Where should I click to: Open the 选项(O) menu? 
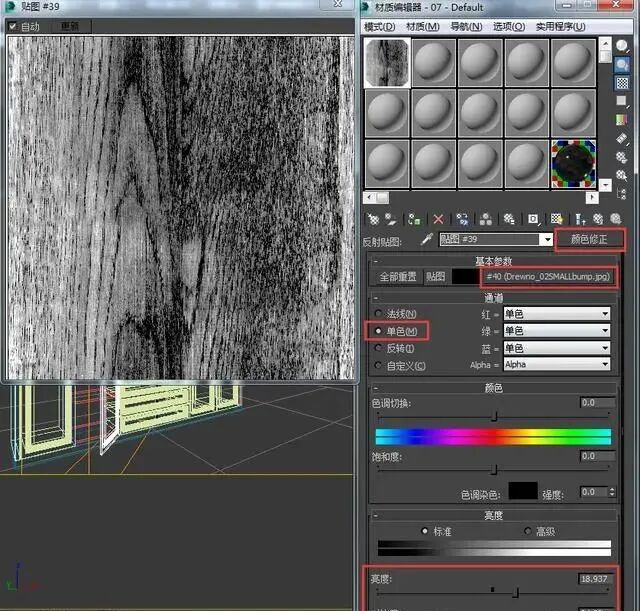pos(509,27)
